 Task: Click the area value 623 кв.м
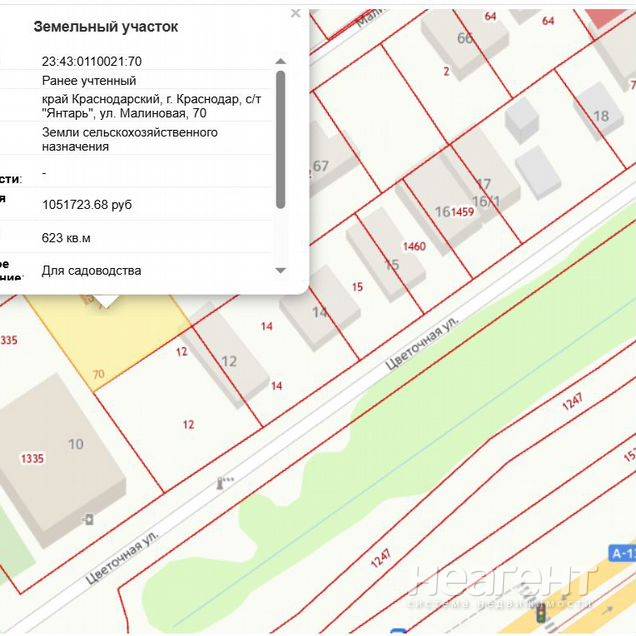66,237
